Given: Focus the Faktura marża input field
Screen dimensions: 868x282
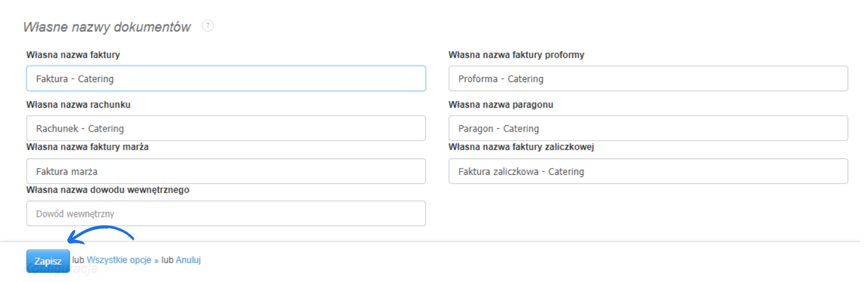Looking at the screenshot, I should (226, 171).
